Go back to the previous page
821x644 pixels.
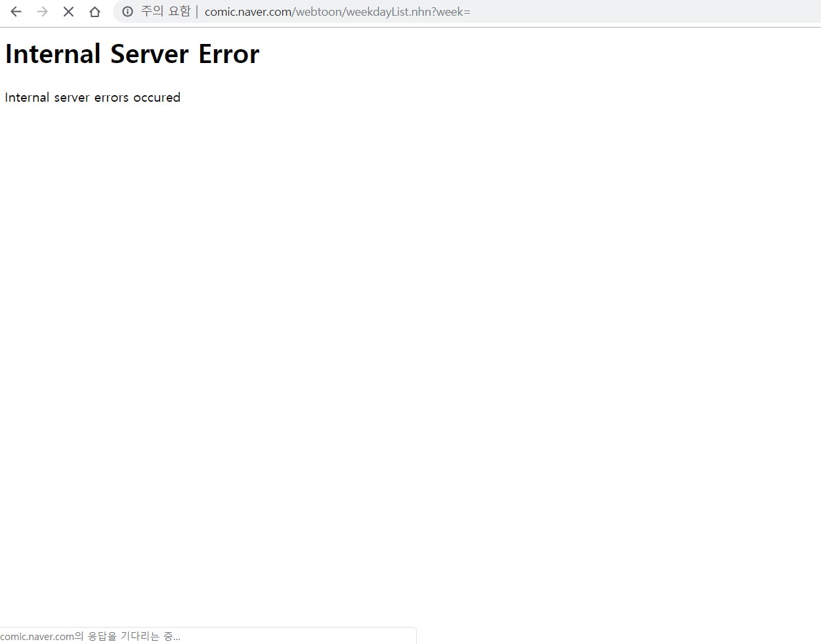coord(16,12)
